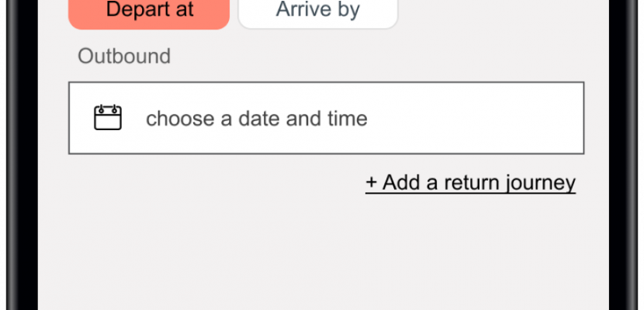Set the journey mode to Arrive by
This screenshot has width=644, height=310.
(x=318, y=12)
